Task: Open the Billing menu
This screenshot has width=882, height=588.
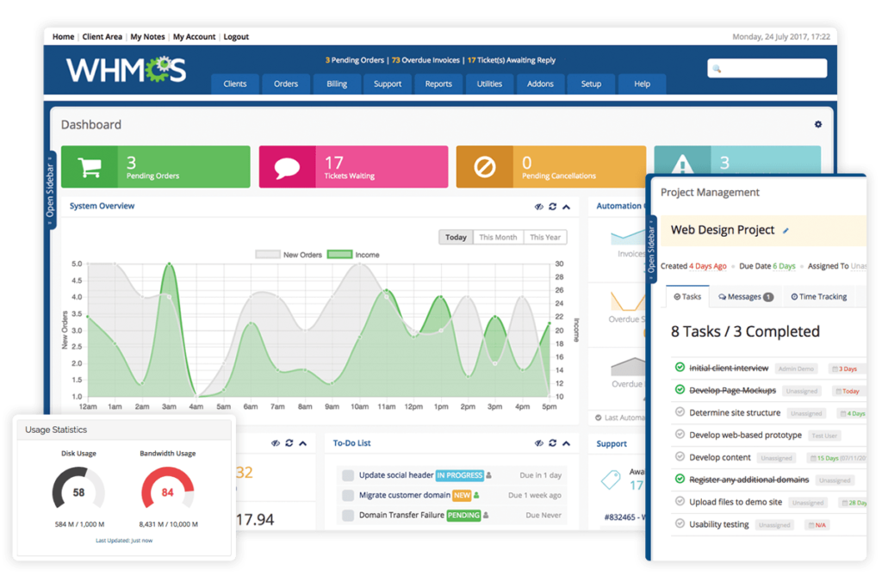Action: click(x=336, y=84)
